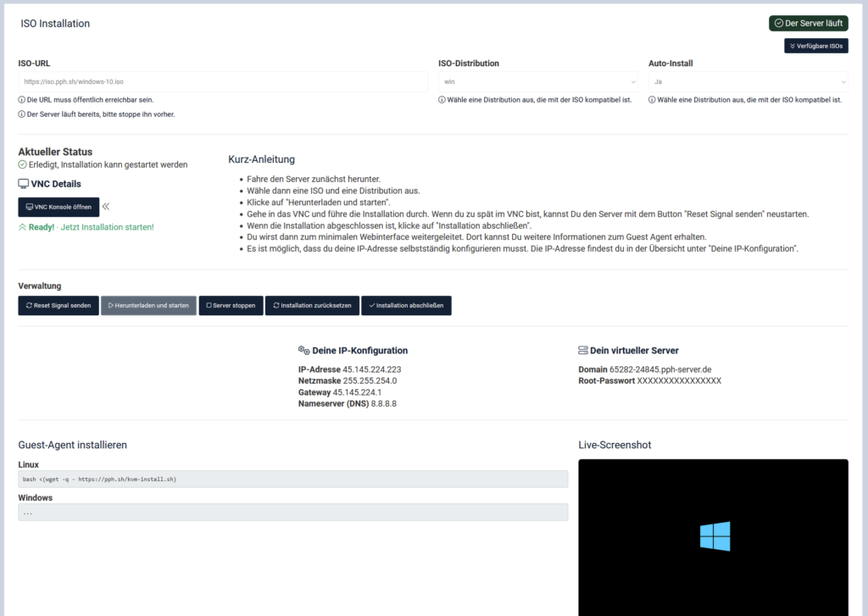Click 'Wähle dann eine ISO und eine Distribution' line
Screen dimensions: 868x616
[333, 191]
